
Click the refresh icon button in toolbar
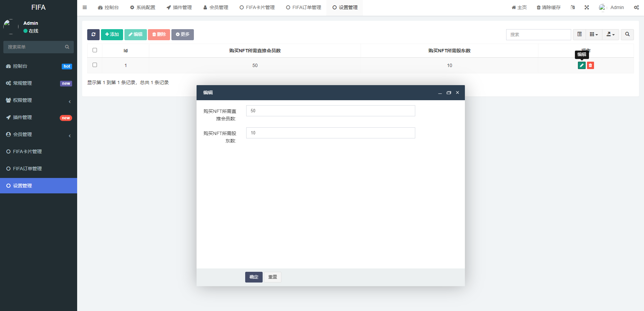[93, 35]
